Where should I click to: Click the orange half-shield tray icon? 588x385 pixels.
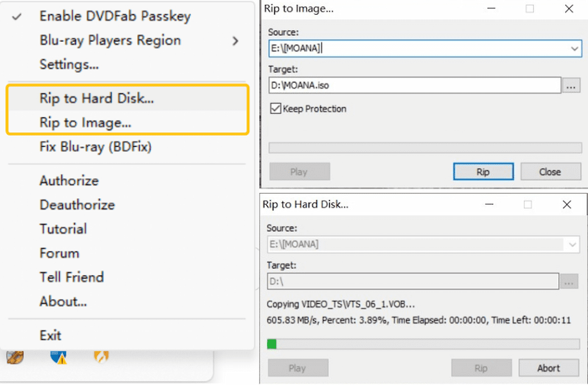coord(101,356)
